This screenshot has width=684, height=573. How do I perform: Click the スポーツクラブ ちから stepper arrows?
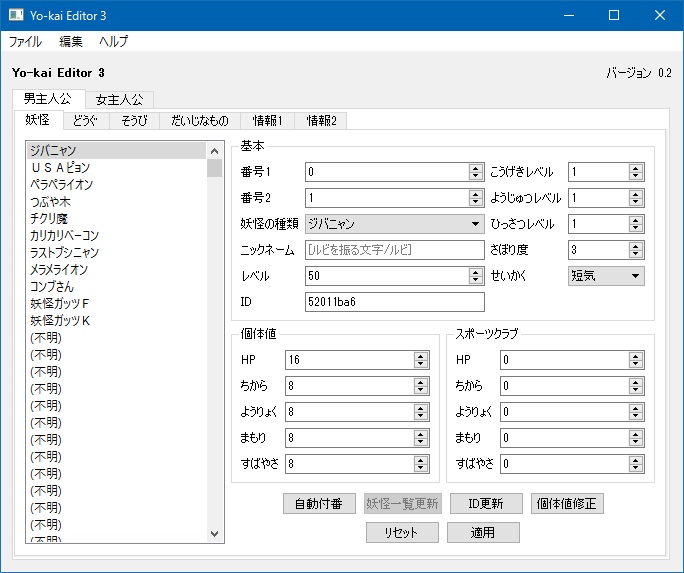click(636, 386)
